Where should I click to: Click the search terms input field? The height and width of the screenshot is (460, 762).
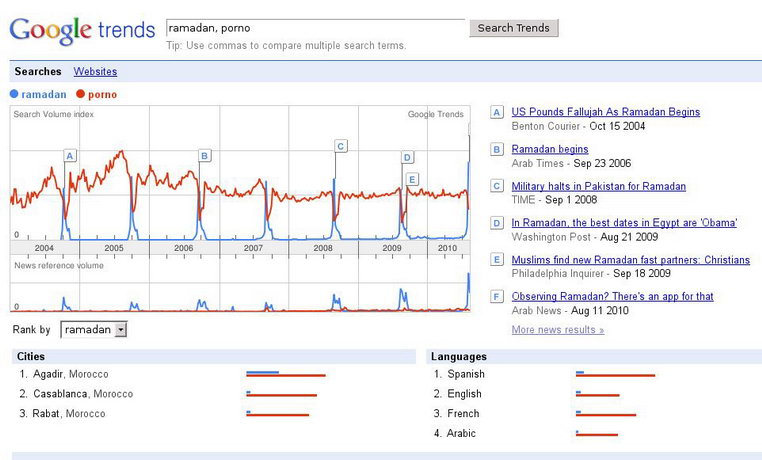coord(315,28)
